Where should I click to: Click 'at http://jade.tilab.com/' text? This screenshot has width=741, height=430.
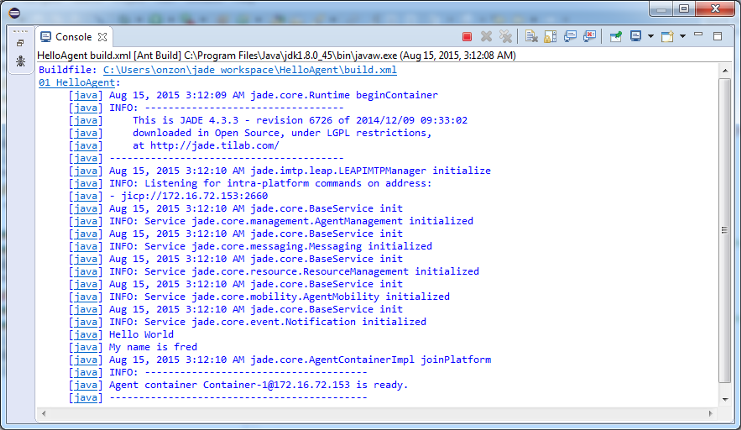tap(206, 146)
